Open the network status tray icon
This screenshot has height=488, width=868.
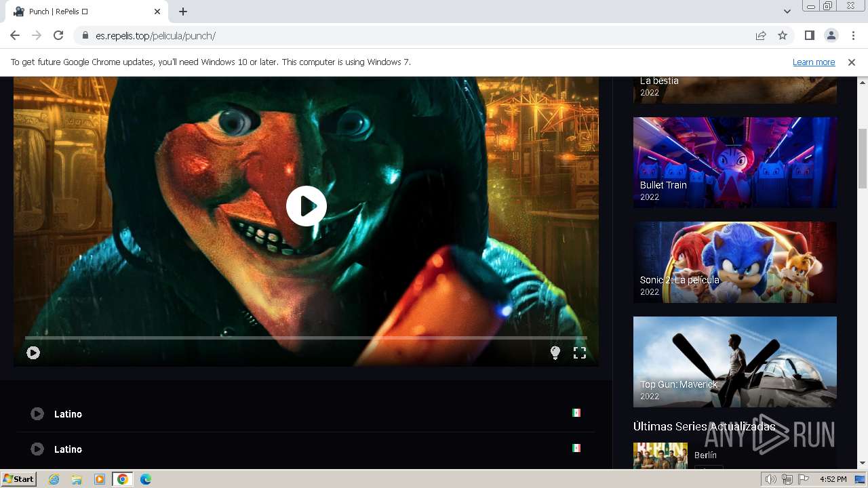(x=787, y=479)
